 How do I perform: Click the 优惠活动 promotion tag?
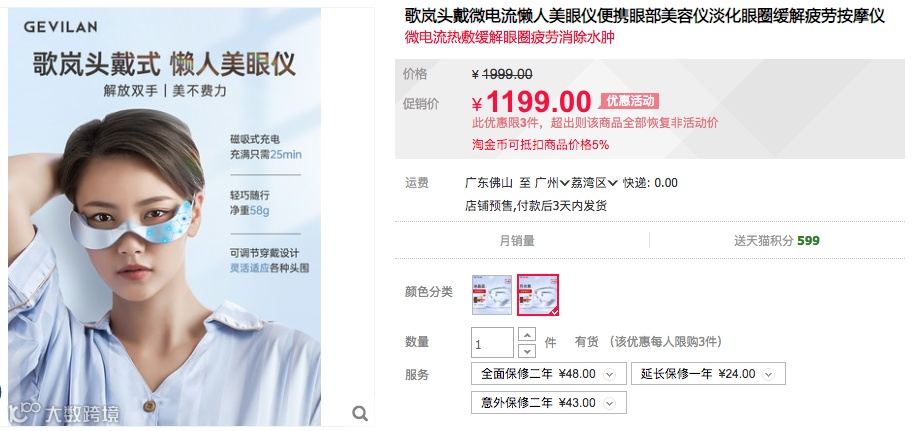click(629, 101)
